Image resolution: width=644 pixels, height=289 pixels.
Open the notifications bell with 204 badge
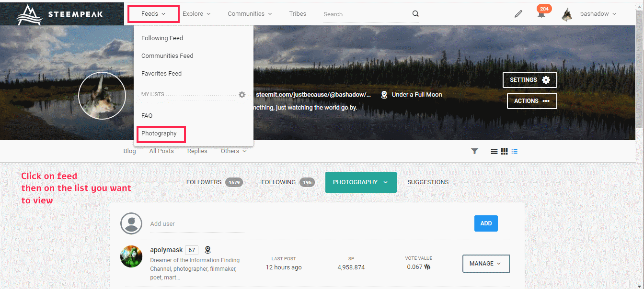coord(541,14)
